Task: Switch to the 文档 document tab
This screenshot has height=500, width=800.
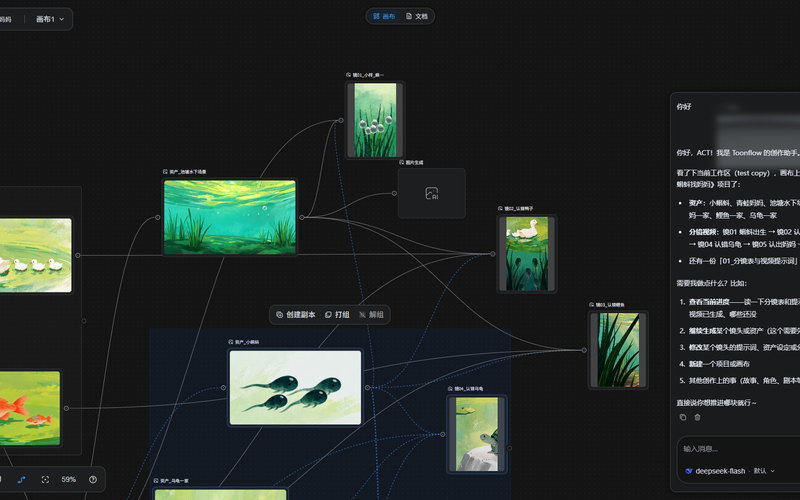Action: coord(417,16)
